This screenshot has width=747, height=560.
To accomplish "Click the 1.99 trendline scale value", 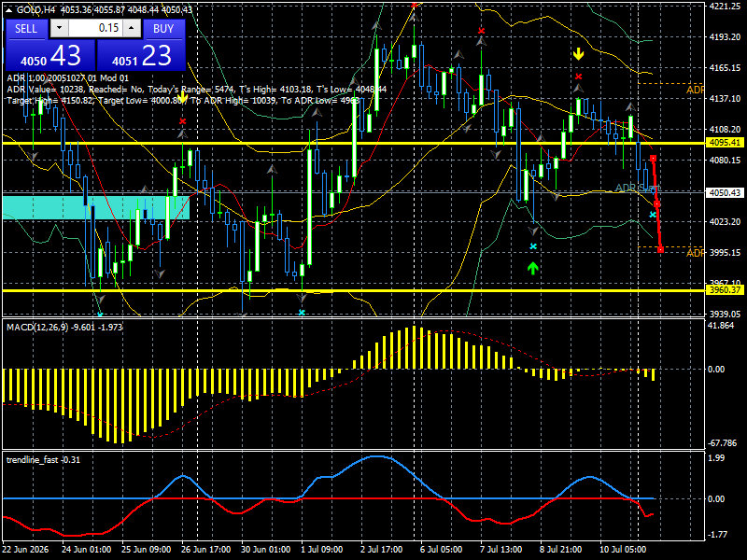I will (716, 458).
